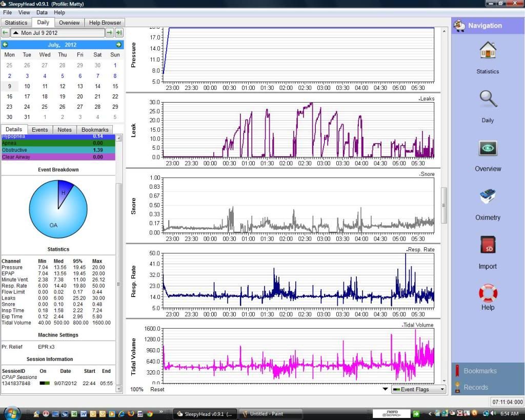The width and height of the screenshot is (525, 420).
Task: Open the Daily magnifying glass icon
Action: tap(488, 99)
